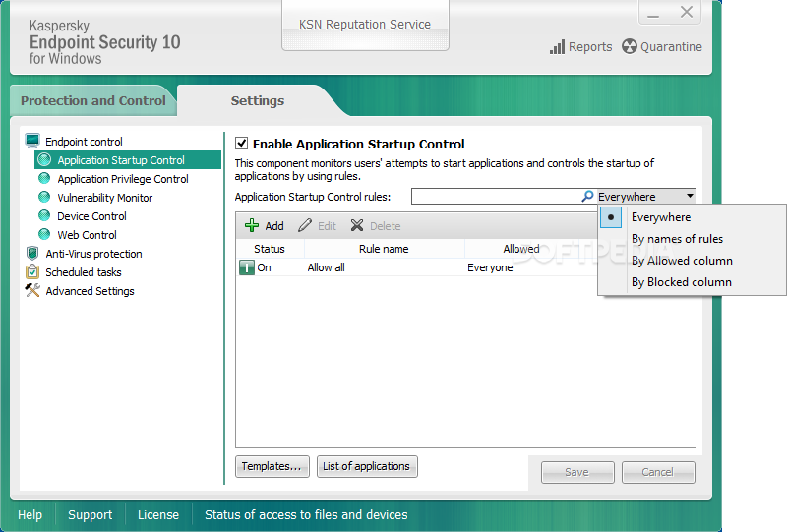Toggle the On status switch for Allow all
The width and height of the screenshot is (787, 532).
point(247,267)
